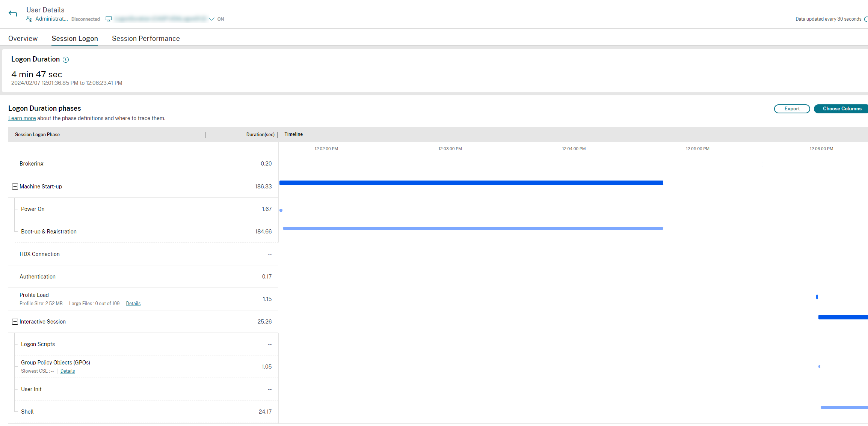Screen dimensions: 868x426
Task: Collapse the Interactive Session phase
Action: click(15, 322)
